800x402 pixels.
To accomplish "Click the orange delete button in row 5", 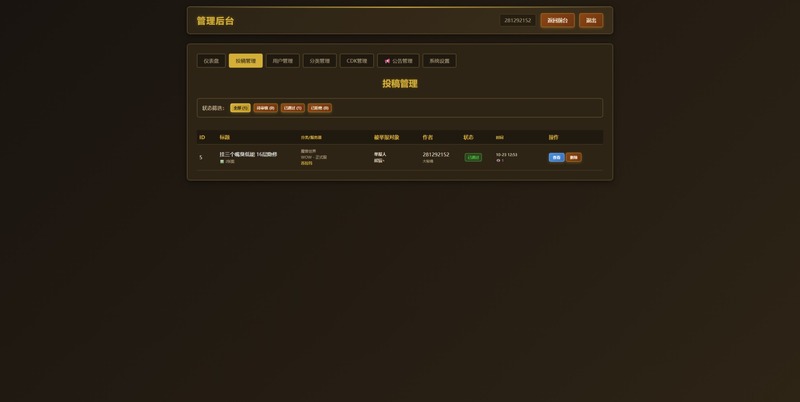I will (x=573, y=157).
